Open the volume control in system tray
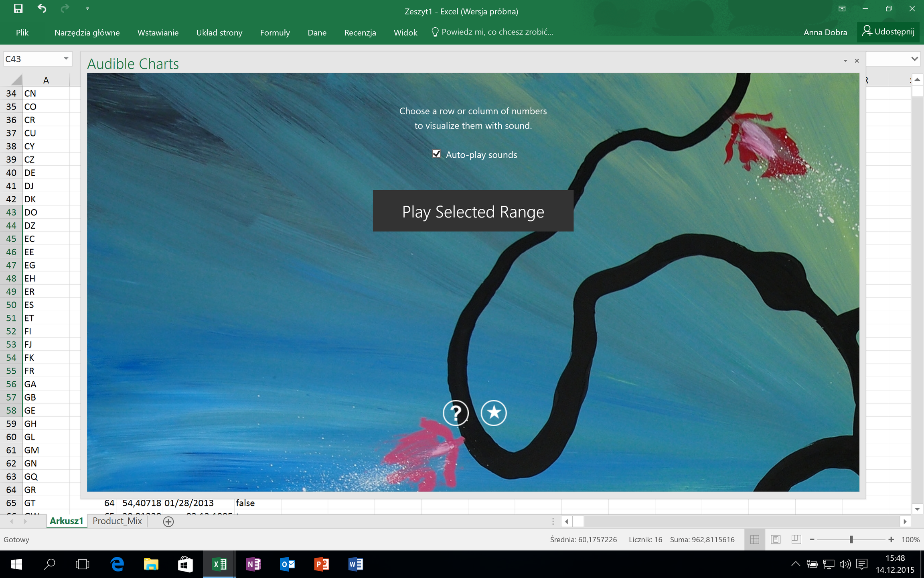This screenshot has height=578, width=924. point(845,564)
